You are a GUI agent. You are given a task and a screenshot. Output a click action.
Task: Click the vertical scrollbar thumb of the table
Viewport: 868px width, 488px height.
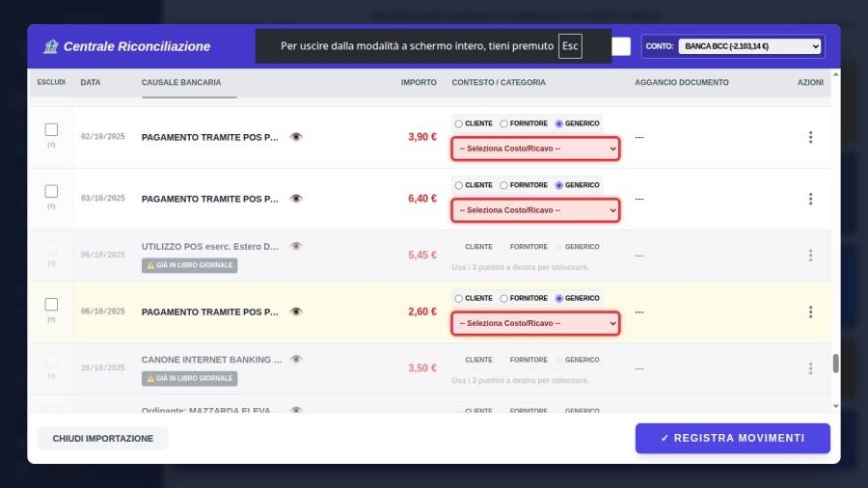tap(835, 364)
